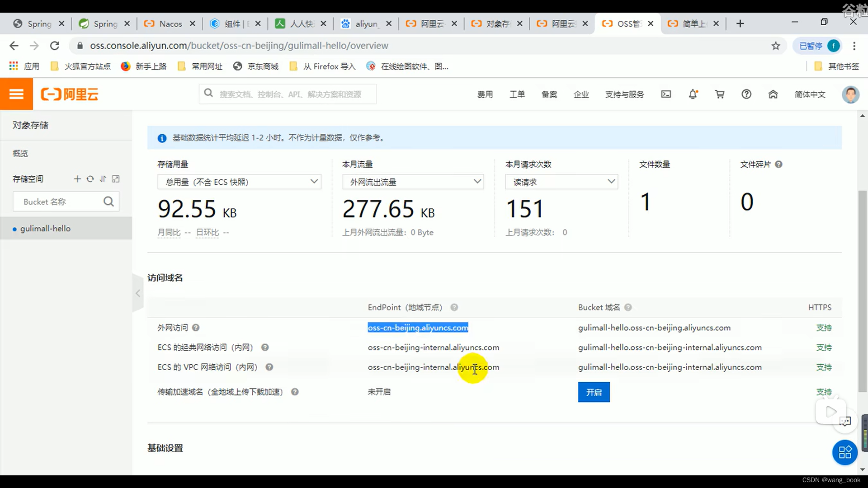
Task: Show help for 传输加速域名 row
Action: (x=295, y=392)
